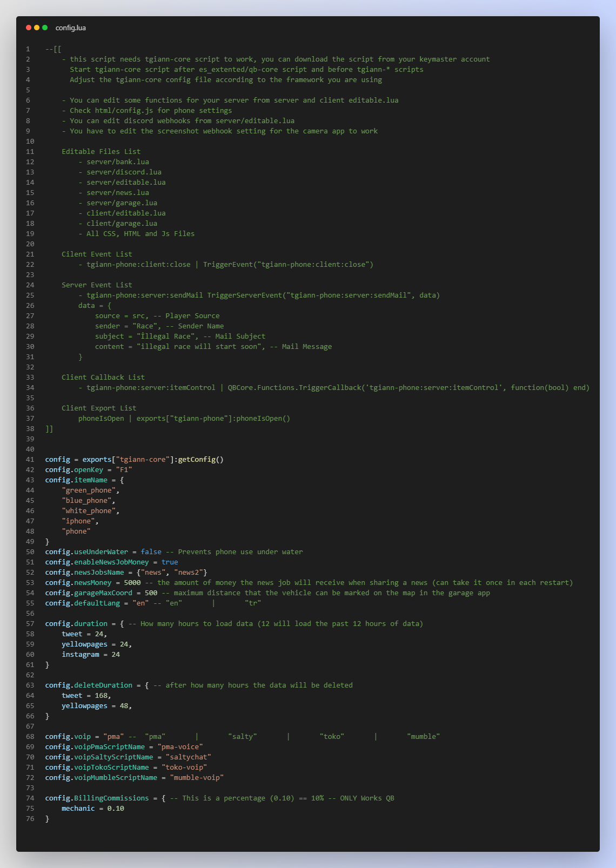Click the "en" defaultLang value

[140, 603]
